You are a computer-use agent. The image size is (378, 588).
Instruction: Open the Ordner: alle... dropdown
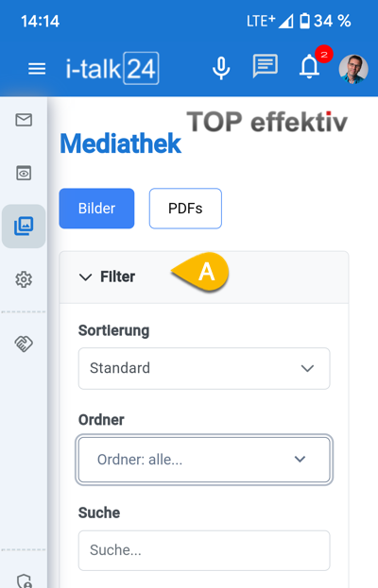click(204, 460)
